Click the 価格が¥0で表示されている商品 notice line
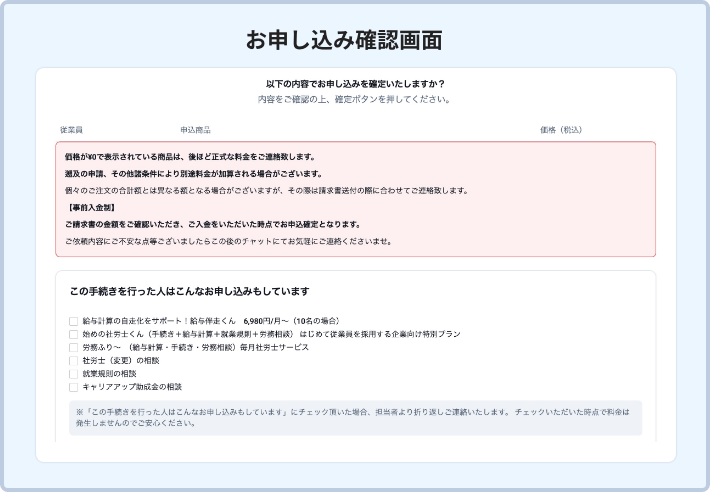 190,157
